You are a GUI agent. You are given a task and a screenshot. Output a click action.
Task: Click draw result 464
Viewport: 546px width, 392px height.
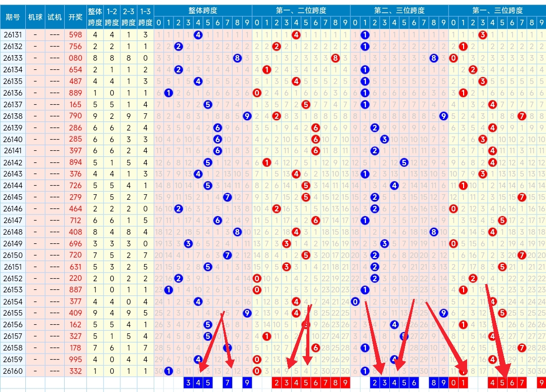[75, 209]
